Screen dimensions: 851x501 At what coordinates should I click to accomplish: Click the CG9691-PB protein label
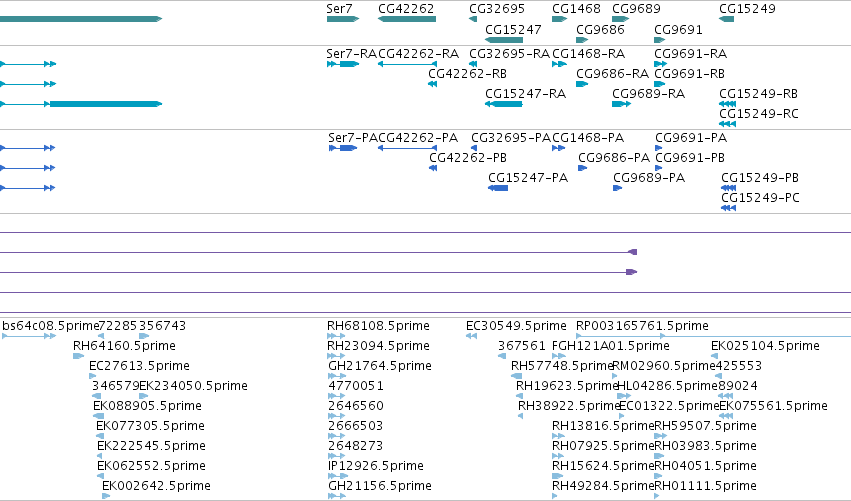point(690,158)
